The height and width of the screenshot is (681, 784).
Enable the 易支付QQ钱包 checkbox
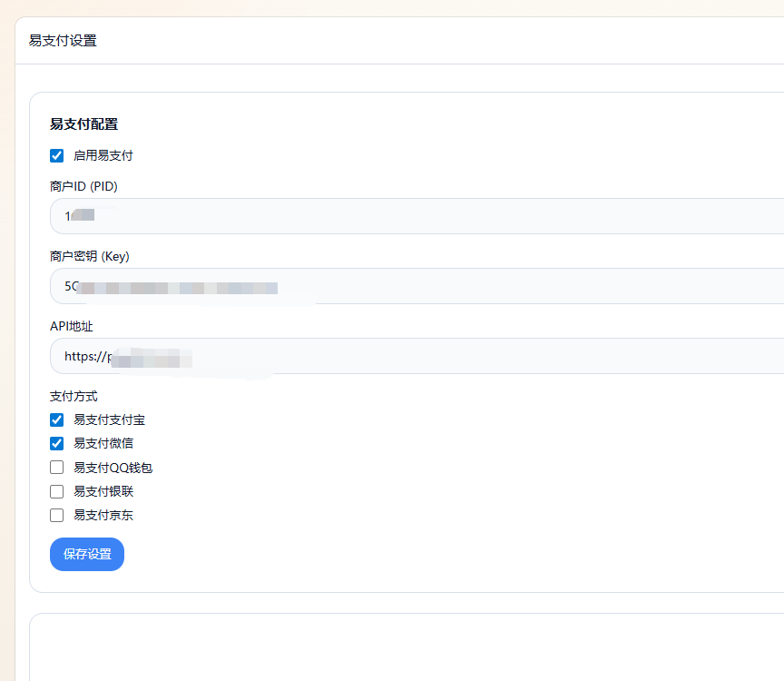56,468
